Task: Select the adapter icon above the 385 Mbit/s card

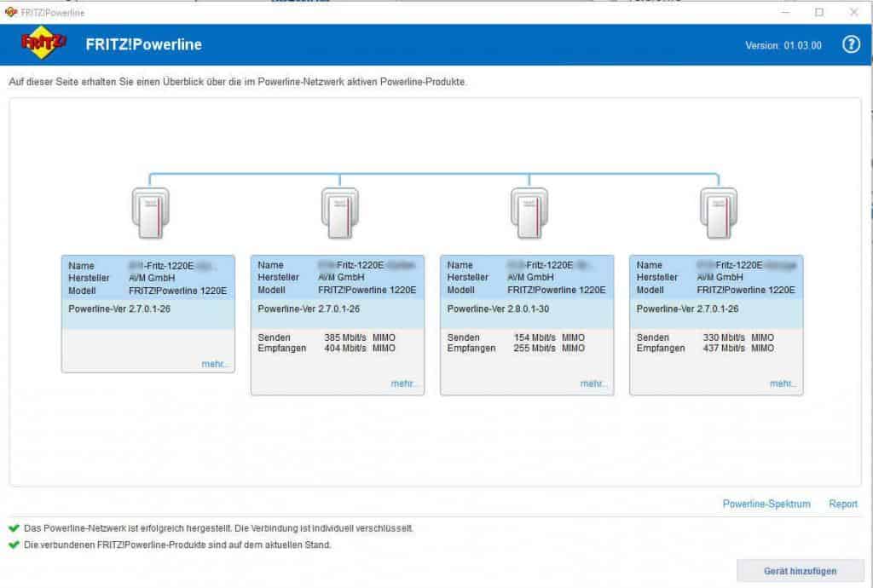Action: (x=339, y=213)
